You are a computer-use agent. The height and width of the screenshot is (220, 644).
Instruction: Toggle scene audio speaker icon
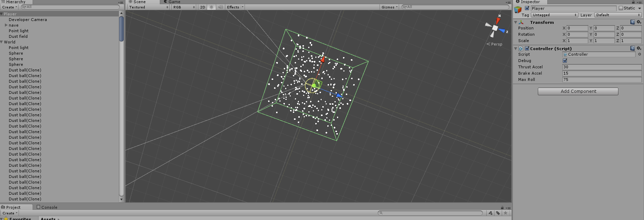click(220, 7)
